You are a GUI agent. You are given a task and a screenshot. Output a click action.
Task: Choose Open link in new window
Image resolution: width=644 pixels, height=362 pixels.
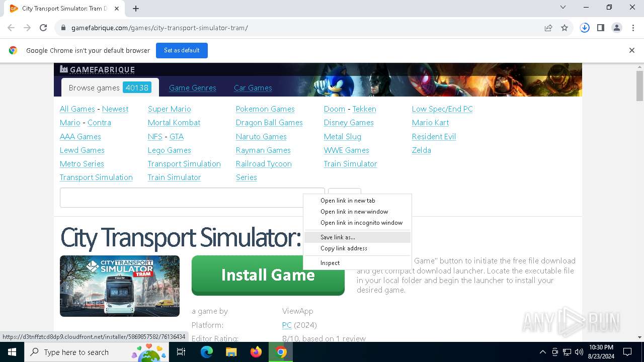(x=357, y=212)
